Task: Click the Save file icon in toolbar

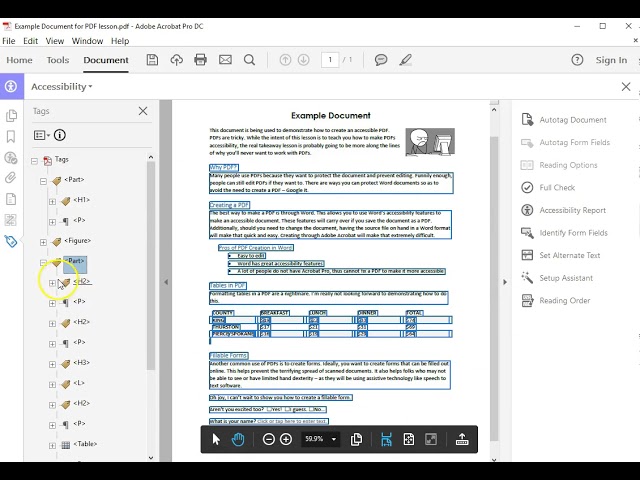Action: [152, 60]
